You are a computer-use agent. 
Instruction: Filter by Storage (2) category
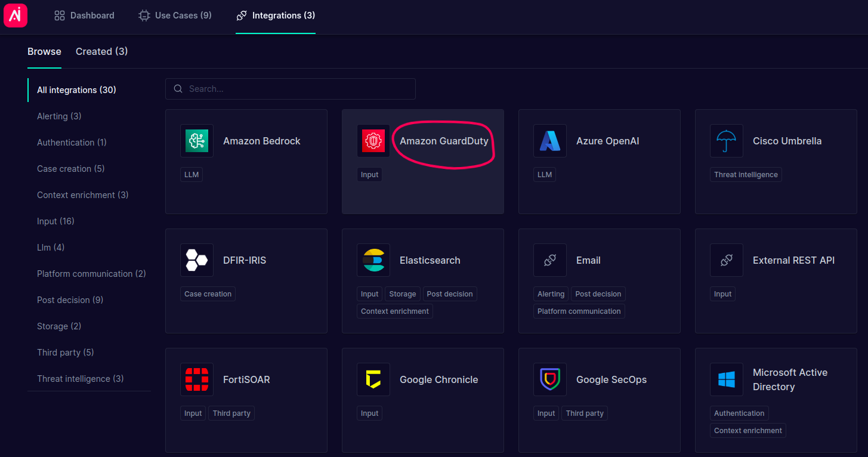[x=59, y=326]
